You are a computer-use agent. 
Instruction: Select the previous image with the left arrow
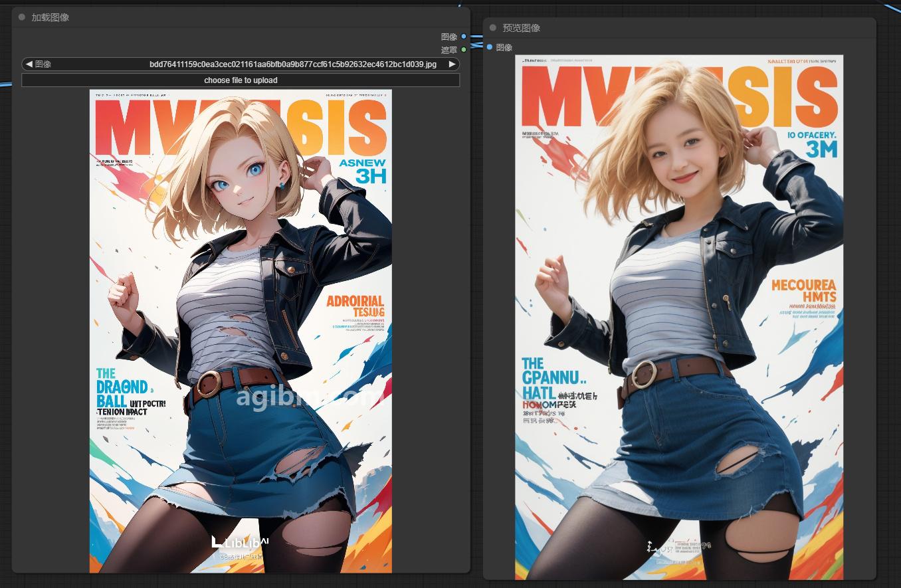(29, 64)
